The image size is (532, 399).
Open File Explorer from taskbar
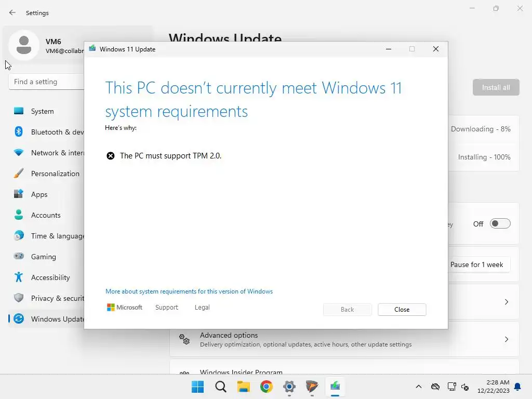(243, 387)
